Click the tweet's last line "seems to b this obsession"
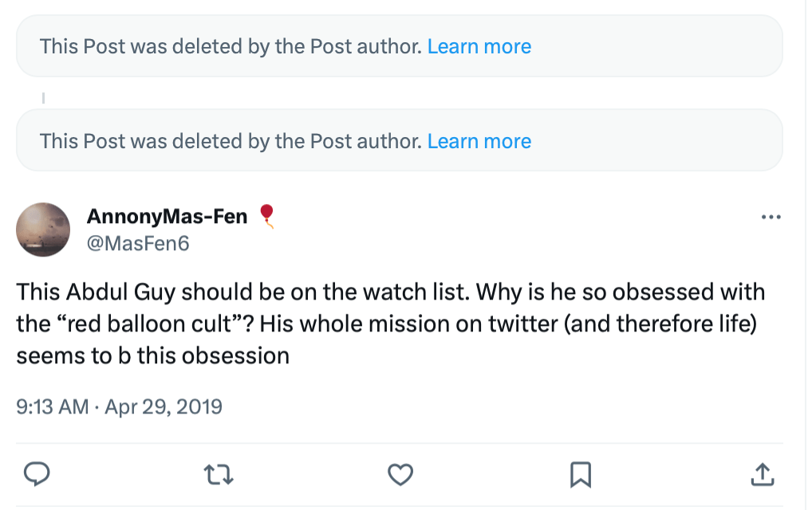Screen dimensions: 812x510 point(152,355)
